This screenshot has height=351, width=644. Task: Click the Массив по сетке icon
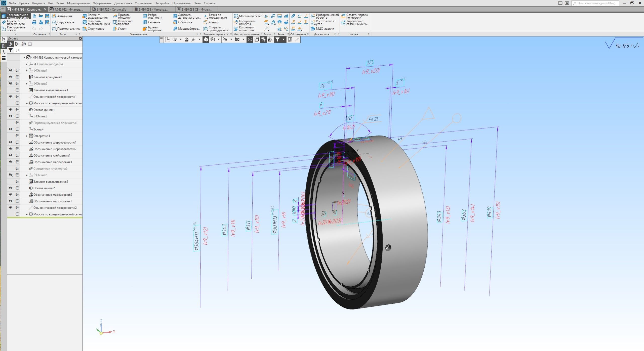pos(236,16)
